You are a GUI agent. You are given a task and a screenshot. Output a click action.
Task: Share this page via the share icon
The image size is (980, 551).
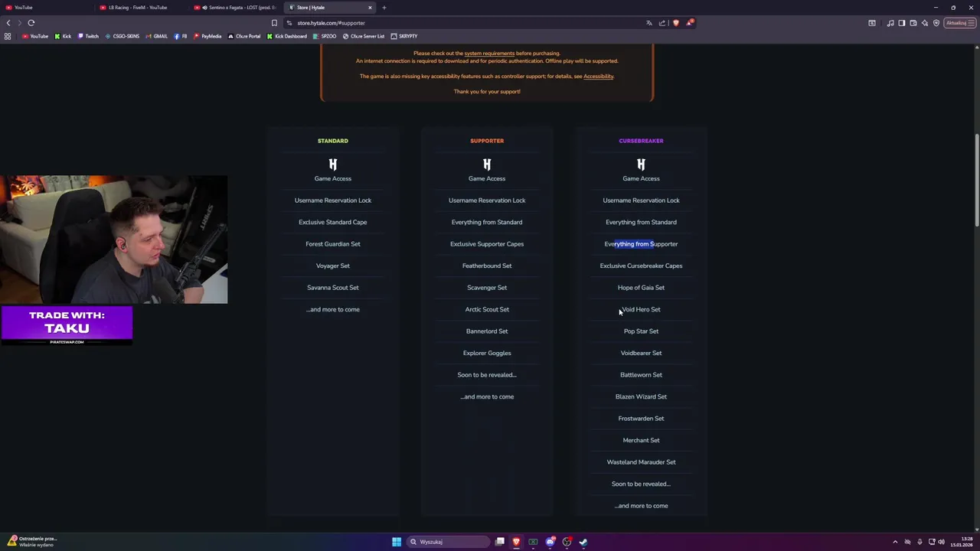662,23
